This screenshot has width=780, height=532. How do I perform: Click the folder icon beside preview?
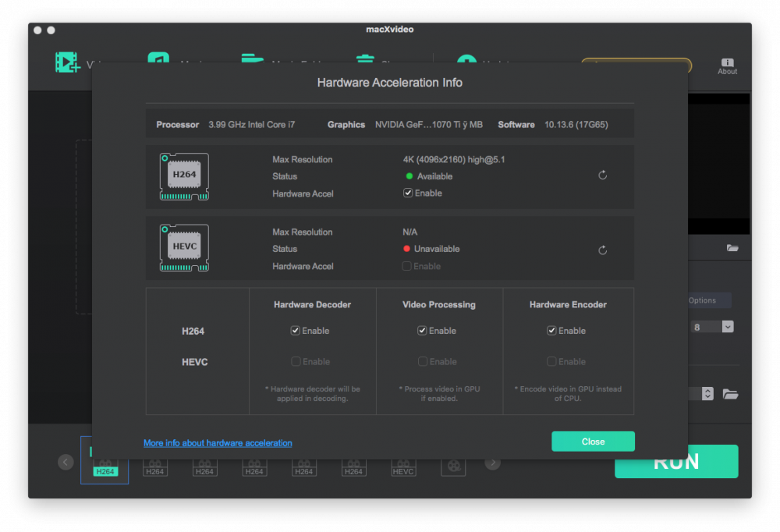click(732, 248)
